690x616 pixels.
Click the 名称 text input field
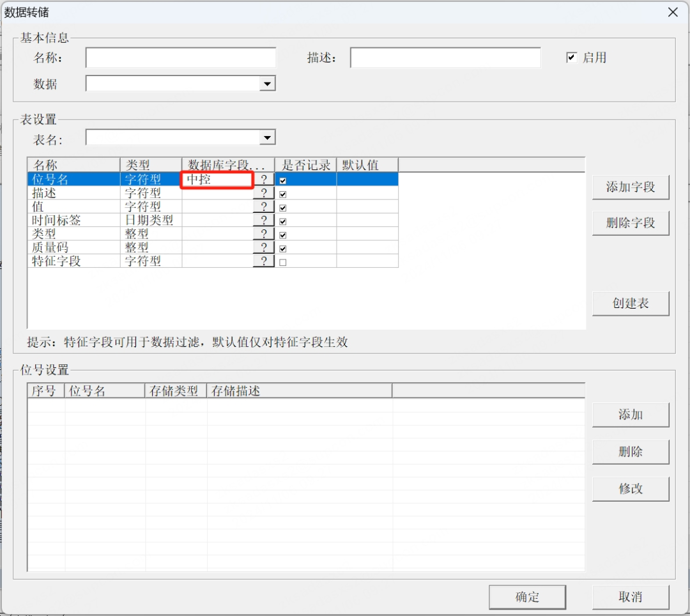pyautogui.click(x=181, y=58)
